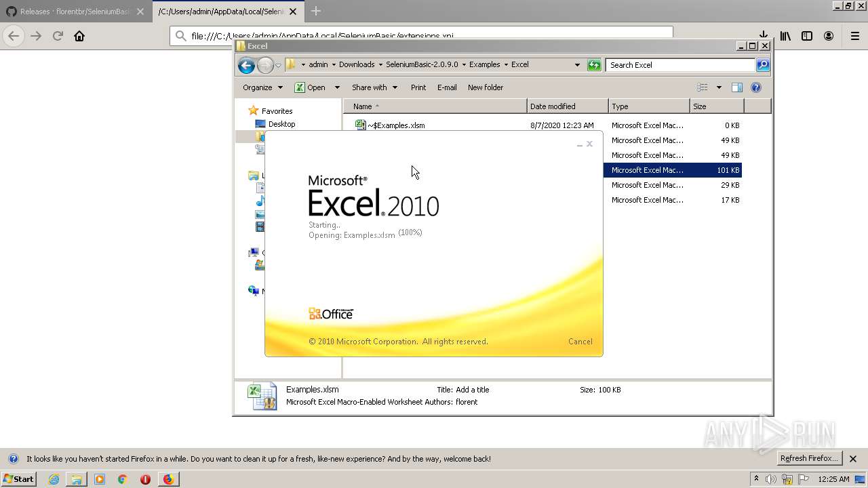Click the Open button with Excel icon
The height and width of the screenshot is (488, 868).
310,87
